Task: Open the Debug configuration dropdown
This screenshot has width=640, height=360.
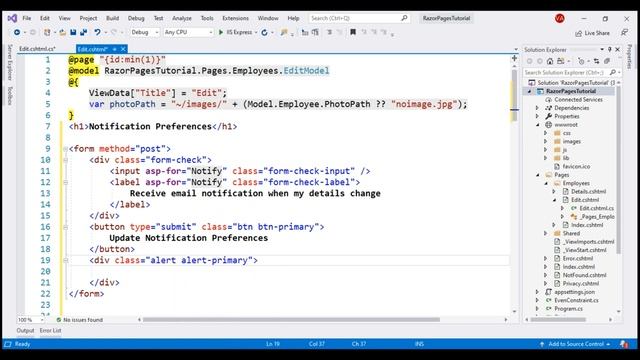Action: 144,32
